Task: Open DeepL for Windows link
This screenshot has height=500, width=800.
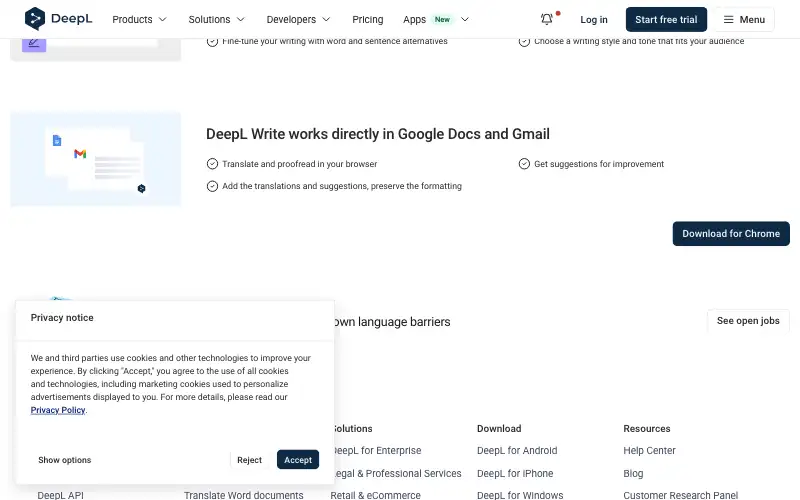Action: tap(520, 495)
